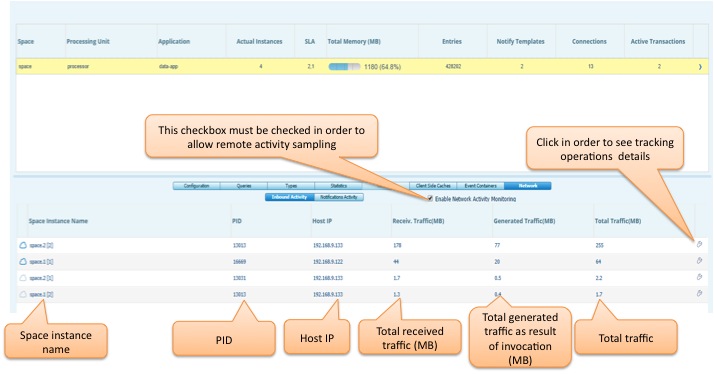Screen dimensions: 714x374
Task: Click the 'space.2 [1]' instance name
Action: coord(41,278)
